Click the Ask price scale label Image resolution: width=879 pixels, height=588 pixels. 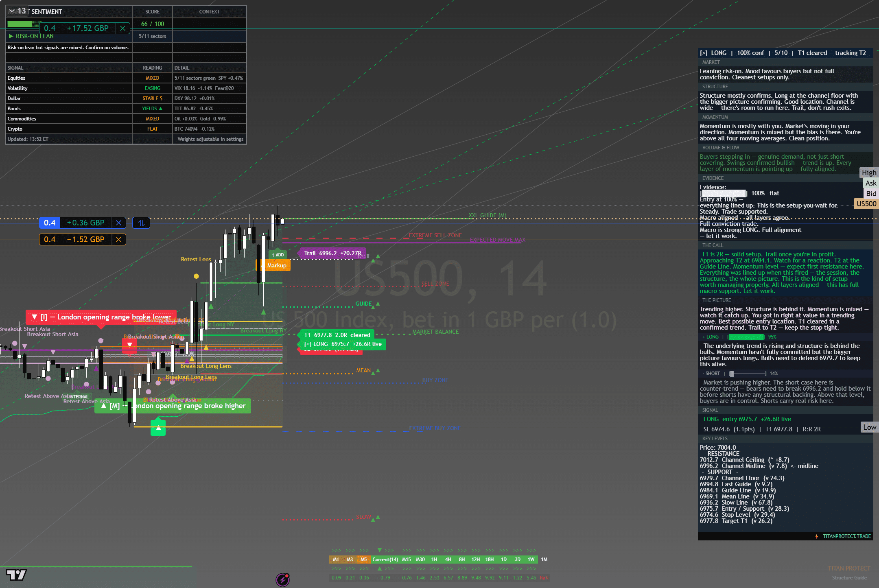[870, 183]
